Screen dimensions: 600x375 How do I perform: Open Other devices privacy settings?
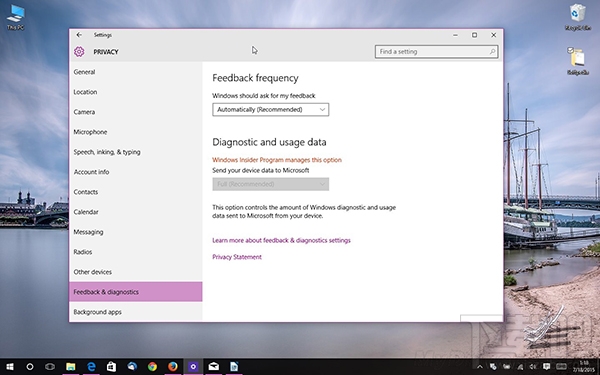(x=135, y=272)
